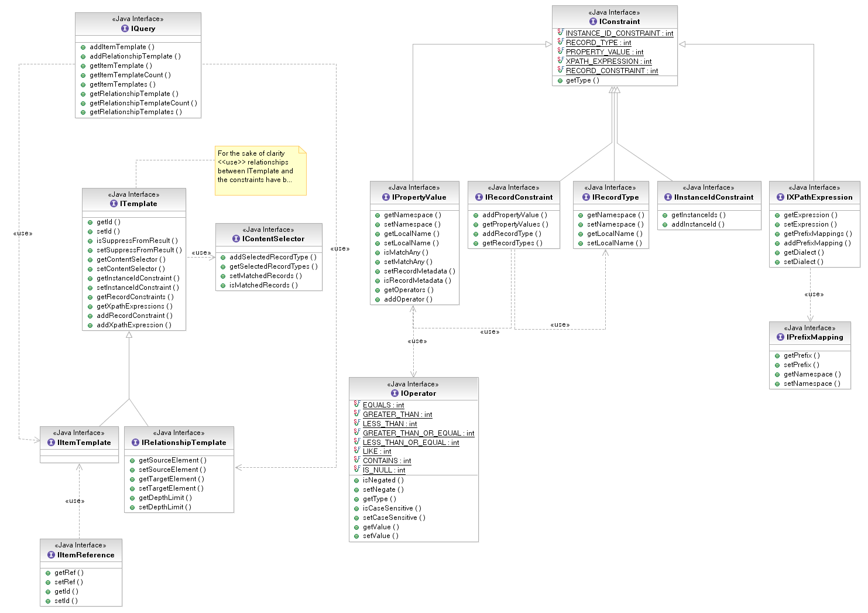The height and width of the screenshot is (613, 868).
Task: Select the getInstanceIds () method
Action: (x=698, y=215)
